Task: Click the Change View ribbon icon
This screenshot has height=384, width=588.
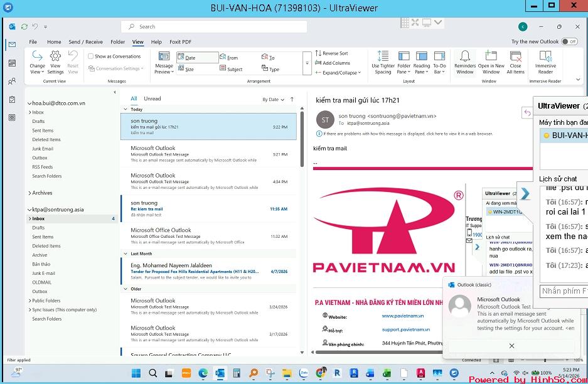Action: (37, 62)
